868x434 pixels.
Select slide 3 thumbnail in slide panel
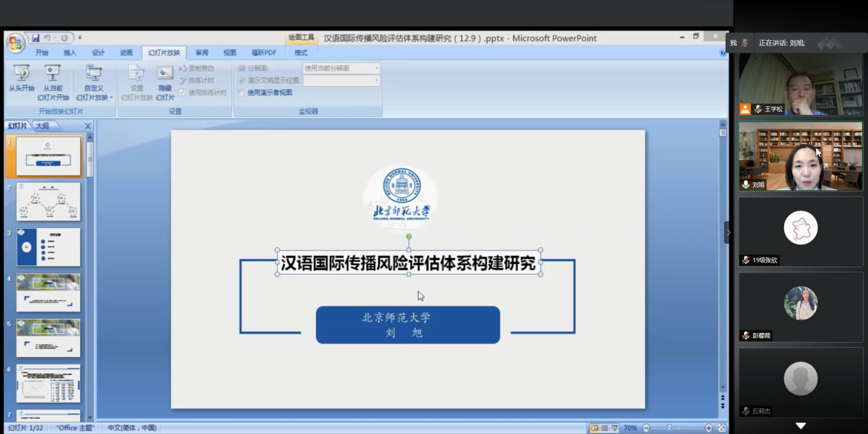click(48, 247)
